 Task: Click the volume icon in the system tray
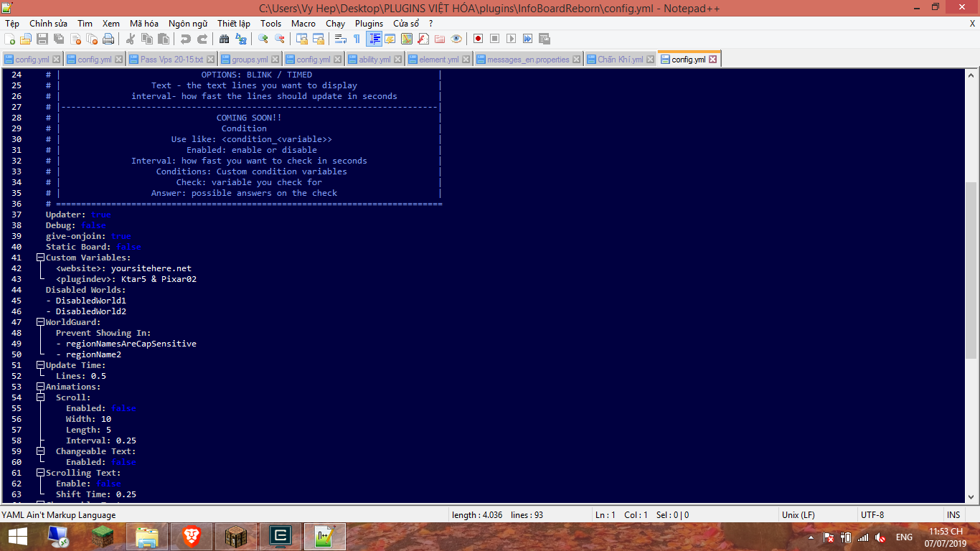[880, 537]
